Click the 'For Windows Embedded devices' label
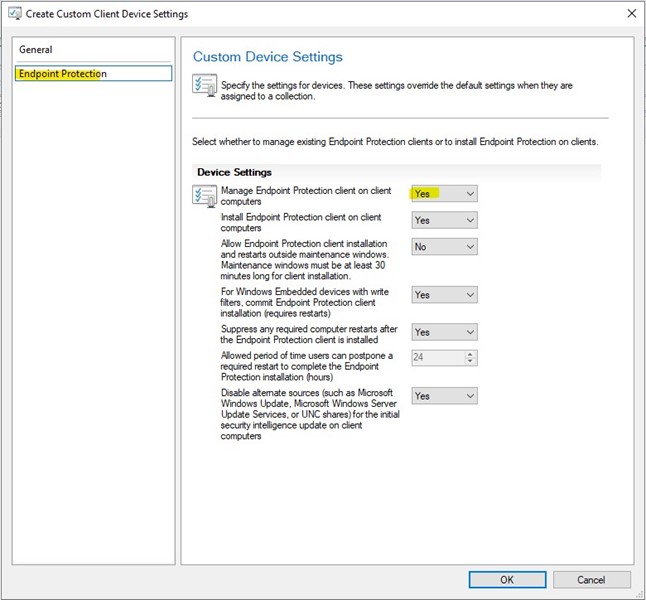 click(x=304, y=302)
